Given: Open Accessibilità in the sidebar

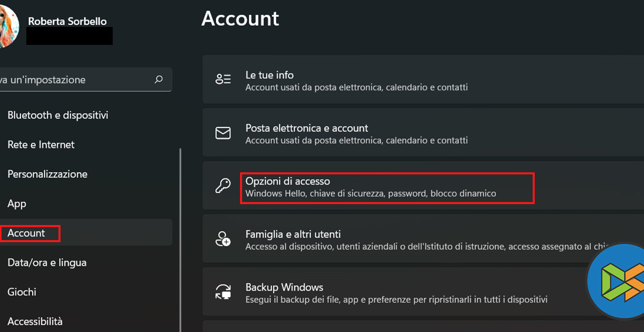Looking at the screenshot, I should (35, 321).
